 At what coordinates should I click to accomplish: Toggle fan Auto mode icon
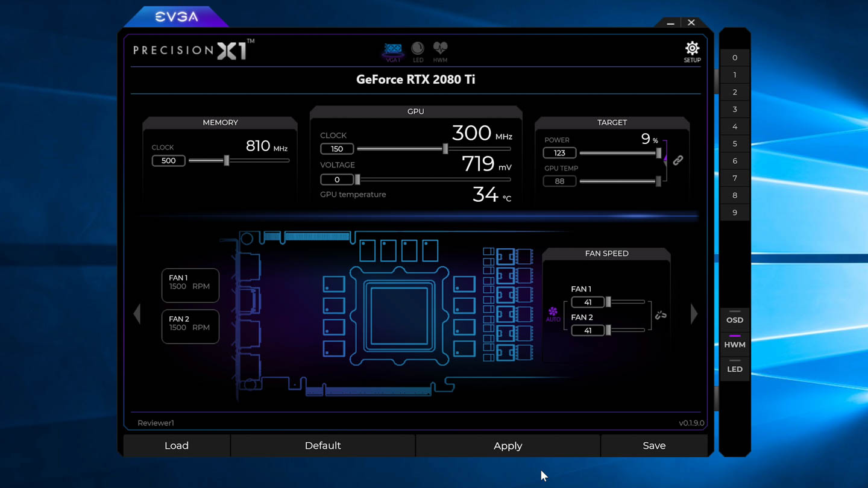tap(553, 314)
